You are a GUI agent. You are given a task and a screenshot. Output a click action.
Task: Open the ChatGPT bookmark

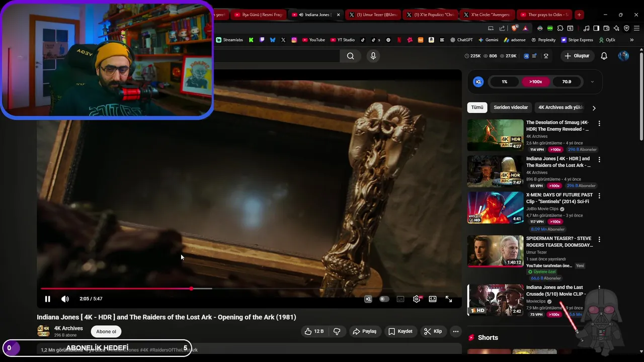[x=461, y=40]
